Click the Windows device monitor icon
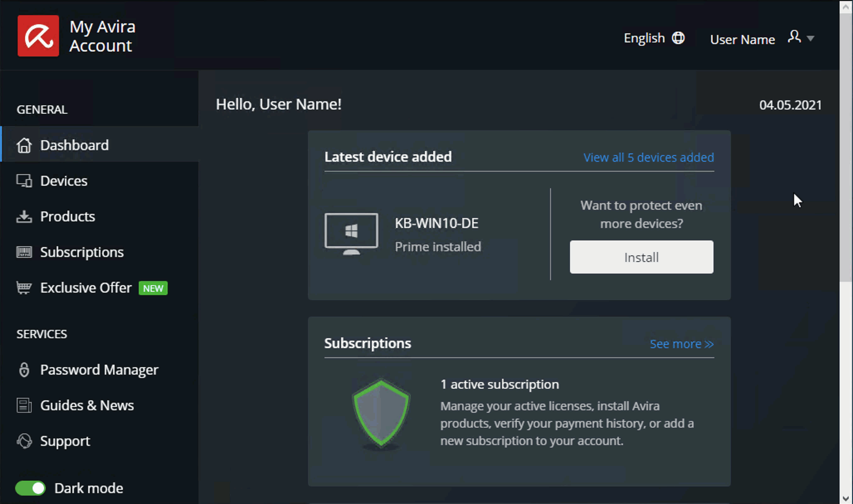This screenshot has width=853, height=504. click(351, 234)
